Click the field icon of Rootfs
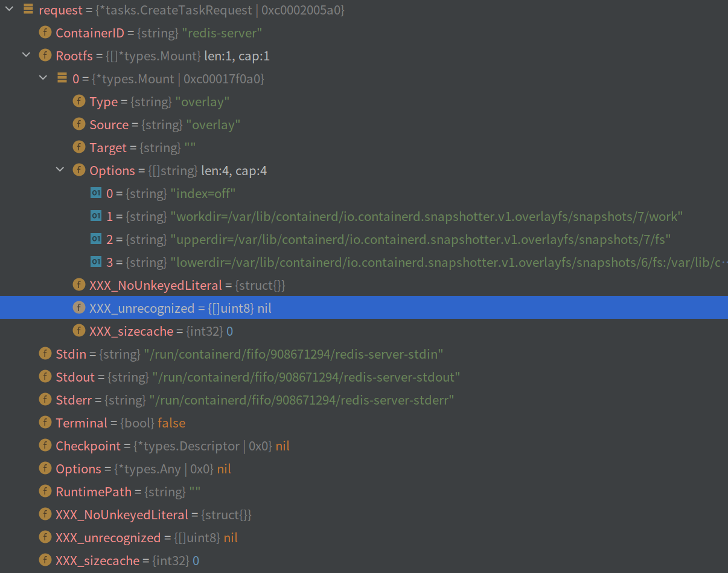This screenshot has width=728, height=573. point(45,56)
